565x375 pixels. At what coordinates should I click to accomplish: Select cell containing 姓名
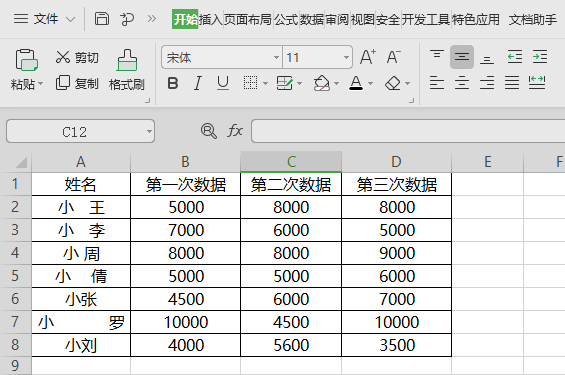81,184
